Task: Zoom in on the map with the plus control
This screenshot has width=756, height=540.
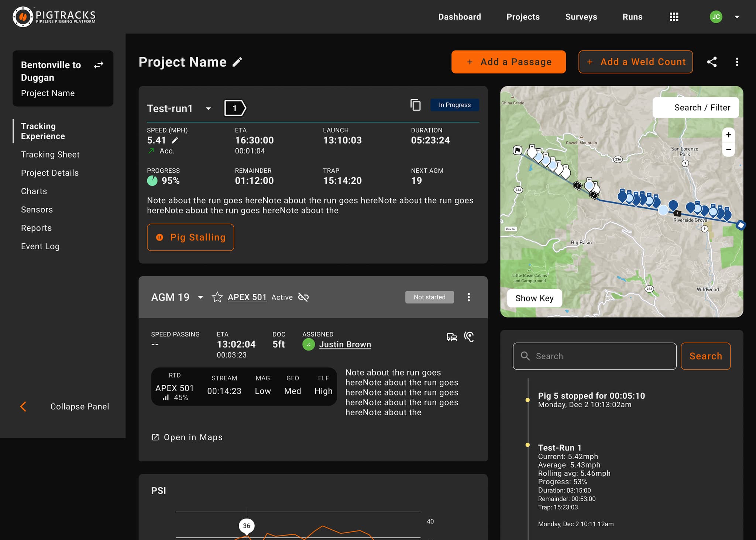Action: click(728, 135)
